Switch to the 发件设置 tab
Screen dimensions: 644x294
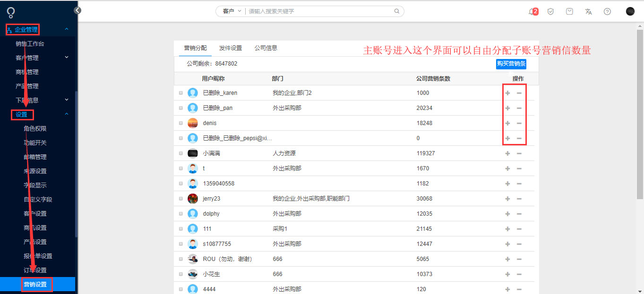[x=231, y=48]
